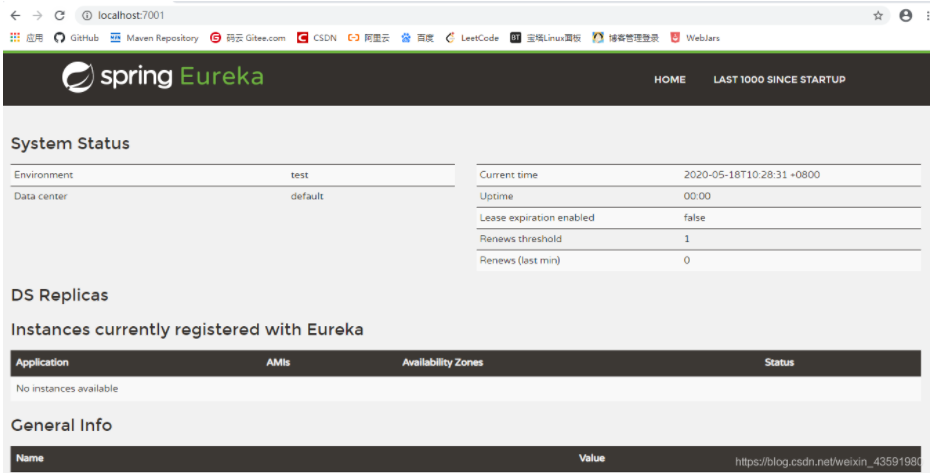936x473 pixels.
Task: Bookmark this page with the star icon
Action: point(878,16)
